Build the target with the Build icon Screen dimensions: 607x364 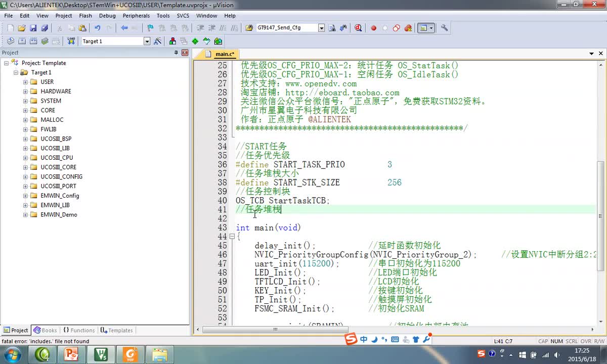(x=22, y=41)
